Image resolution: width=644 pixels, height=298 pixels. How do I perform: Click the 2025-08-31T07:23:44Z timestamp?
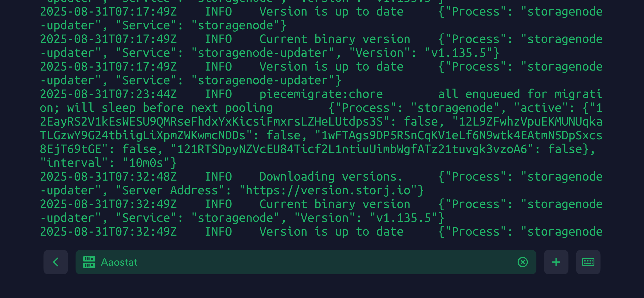[108, 94]
